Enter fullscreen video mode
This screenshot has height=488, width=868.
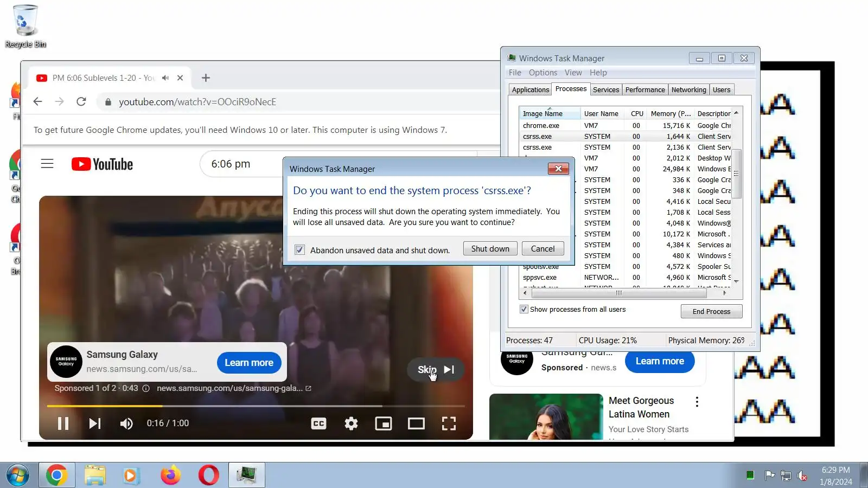pos(449,423)
